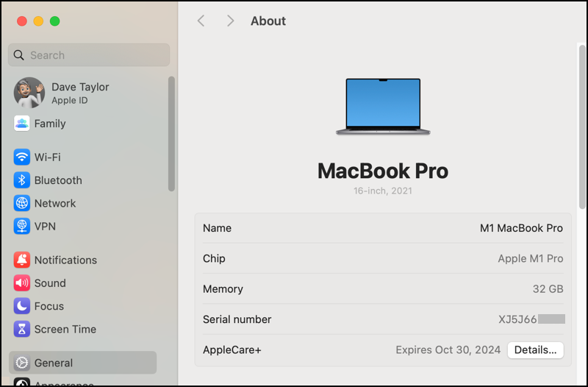Image resolution: width=588 pixels, height=387 pixels.
Task: Click the General gear icon
Action: (22, 363)
